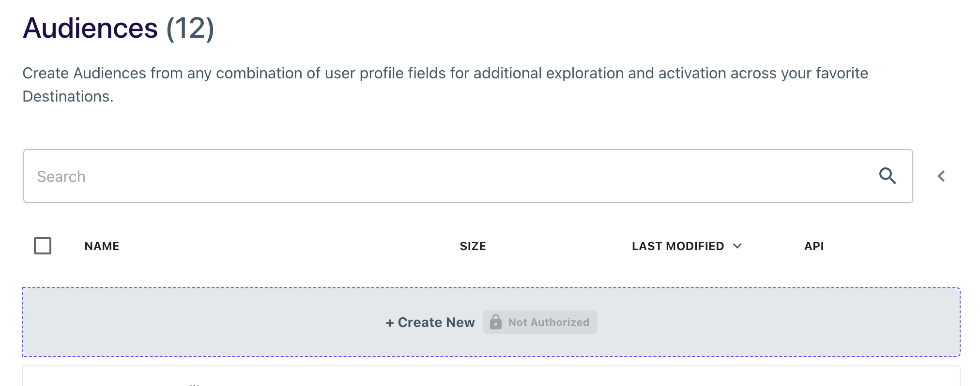Sort audiences by SIZE column
This screenshot has height=386, width=980.
pyautogui.click(x=473, y=246)
